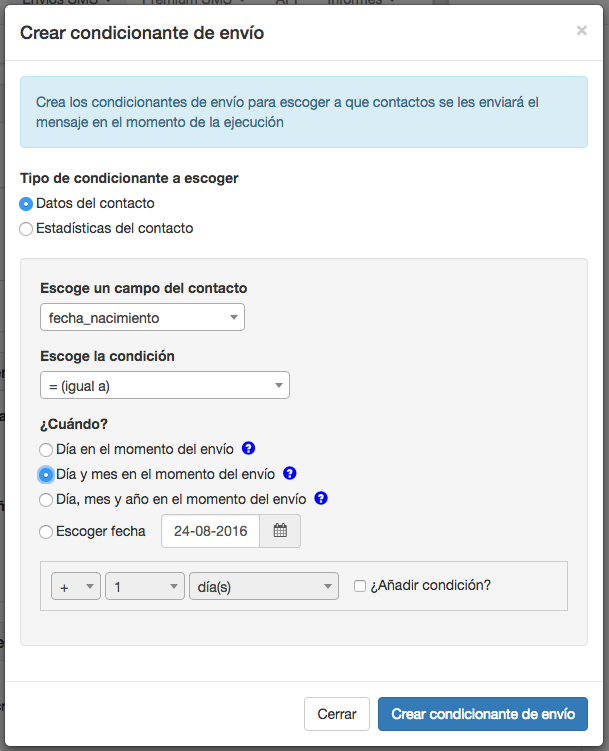Click the date field showing 24-08-2016

tap(210, 531)
